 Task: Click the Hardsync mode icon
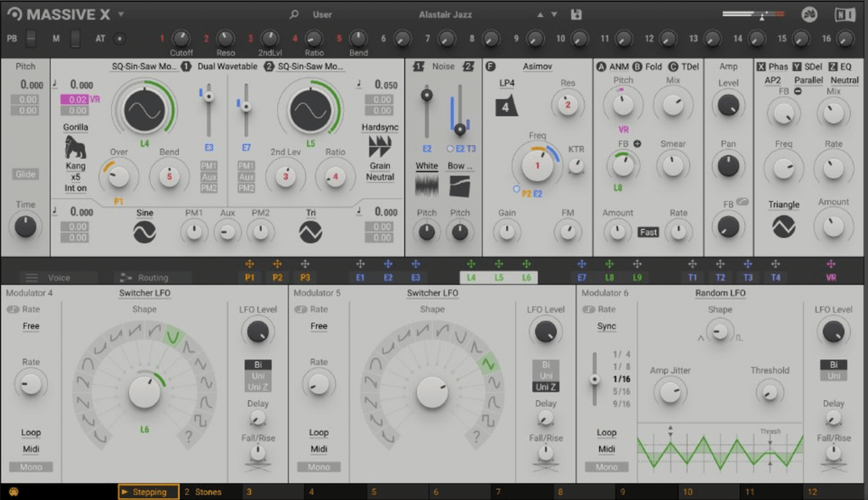pyautogui.click(x=380, y=146)
